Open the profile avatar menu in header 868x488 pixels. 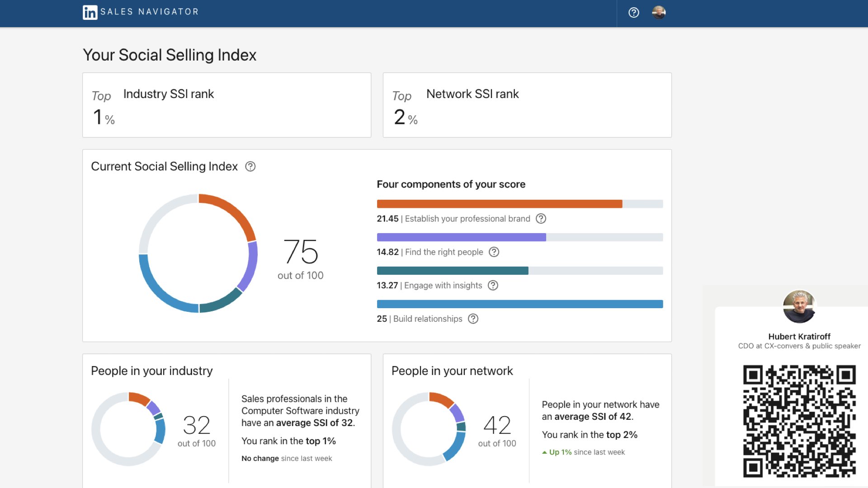(659, 12)
